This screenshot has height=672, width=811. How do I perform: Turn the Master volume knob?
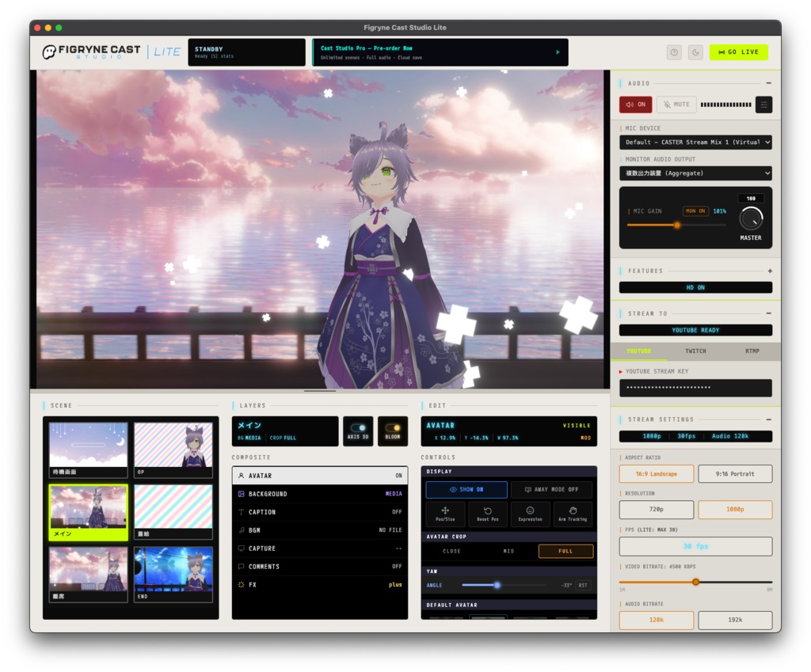[751, 218]
